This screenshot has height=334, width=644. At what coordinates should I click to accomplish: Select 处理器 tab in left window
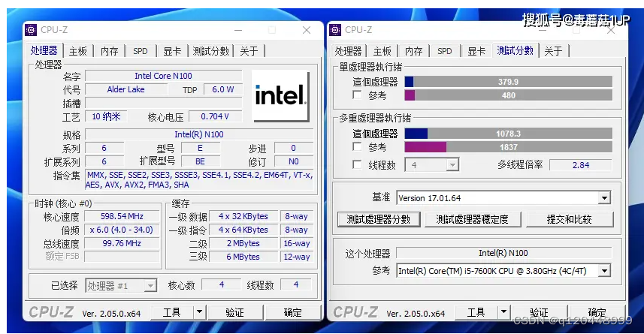coord(44,50)
